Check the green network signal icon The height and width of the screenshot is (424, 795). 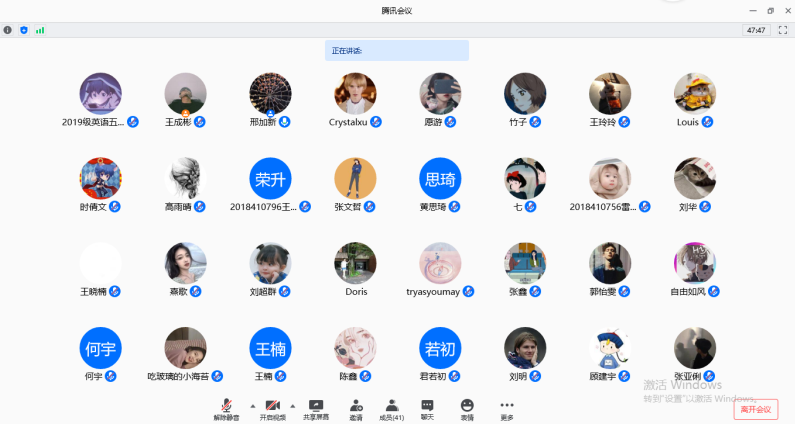point(40,30)
